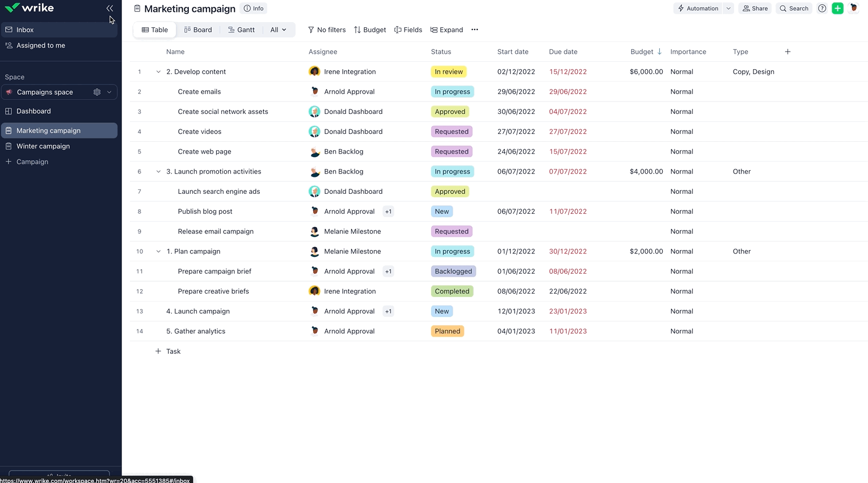The height and width of the screenshot is (483, 868).
Task: Expand the Campaigns space chevron
Action: [x=109, y=92]
